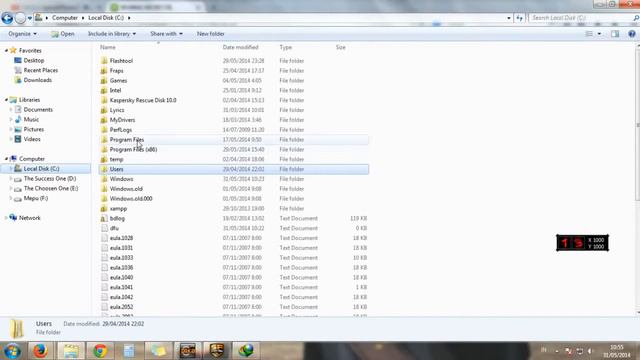This screenshot has height=360, width=640.
Task: Select The Success One (D:) drive
Action: [50, 179]
